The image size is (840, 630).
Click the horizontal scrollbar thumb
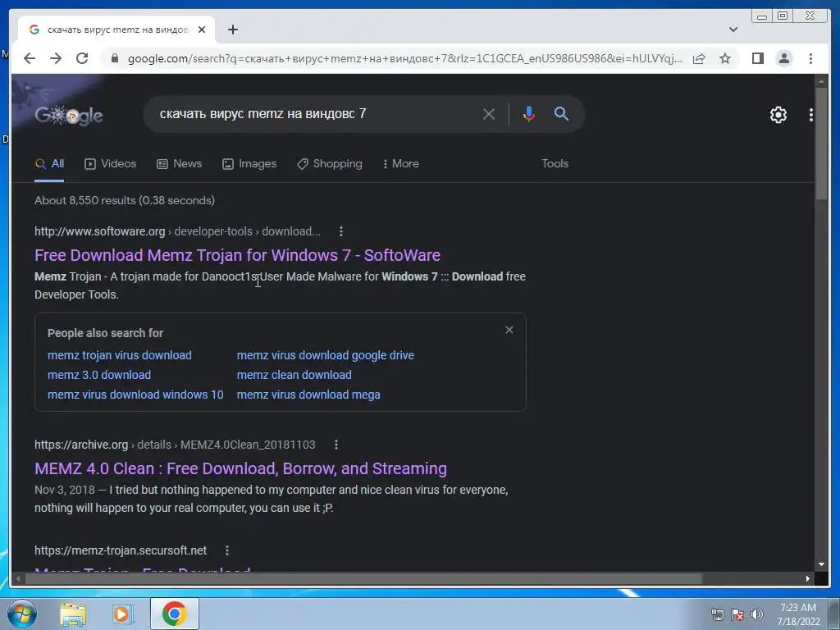(x=364, y=578)
